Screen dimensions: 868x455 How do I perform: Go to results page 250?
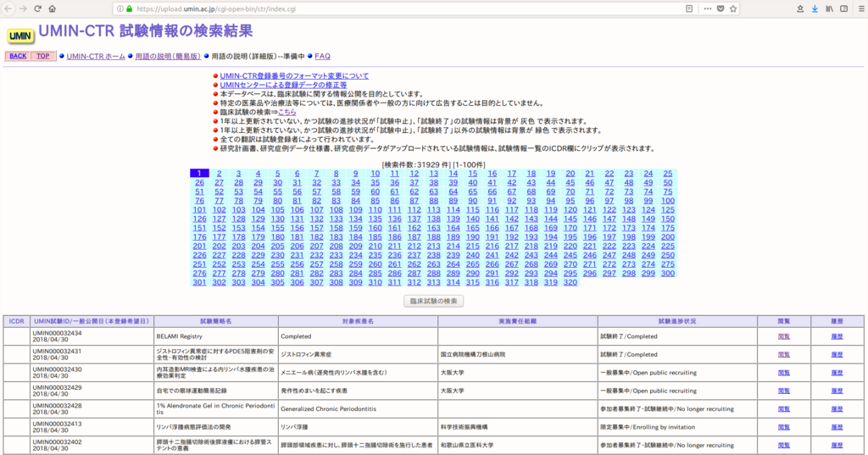tap(668, 255)
